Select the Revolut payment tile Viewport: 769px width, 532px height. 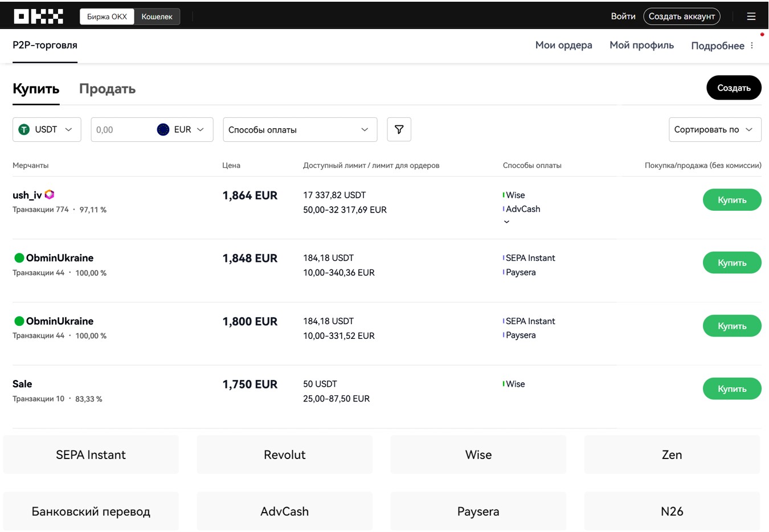(284, 455)
